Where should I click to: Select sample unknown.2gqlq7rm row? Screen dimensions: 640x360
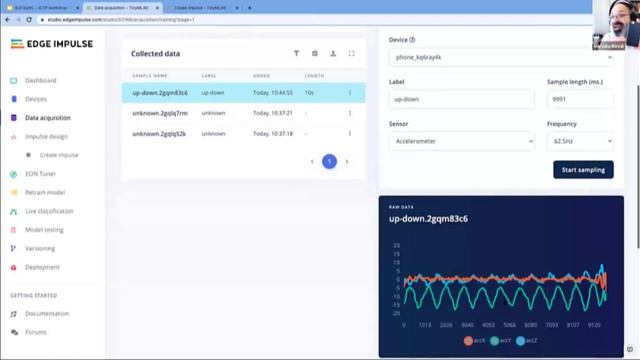click(244, 113)
